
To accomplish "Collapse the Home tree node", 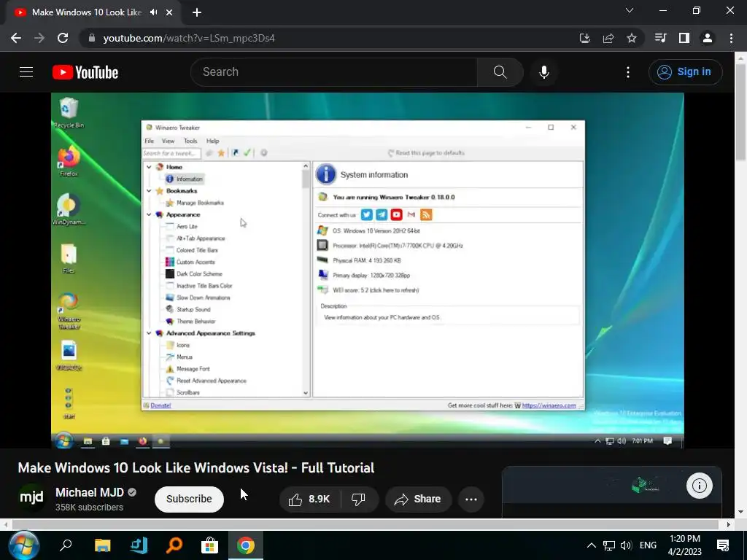I will 149,167.
